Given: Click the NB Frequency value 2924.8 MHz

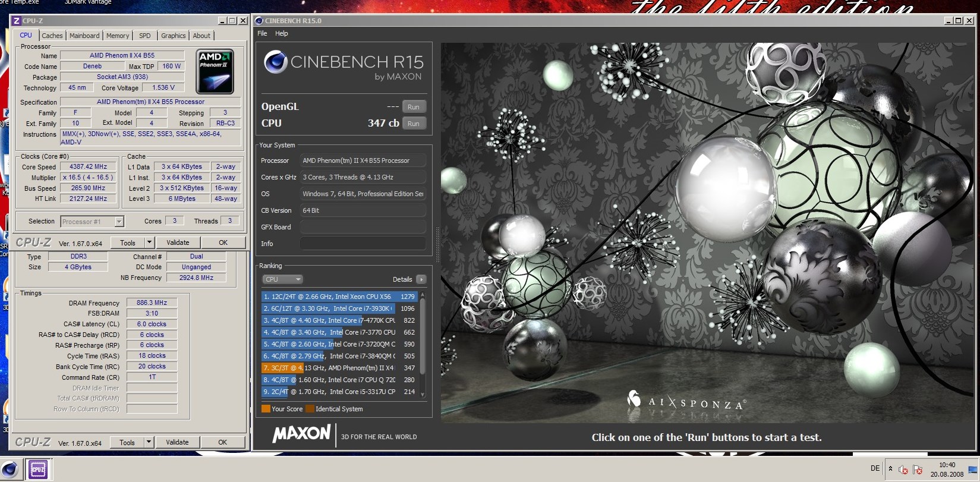Looking at the screenshot, I should 197,278.
